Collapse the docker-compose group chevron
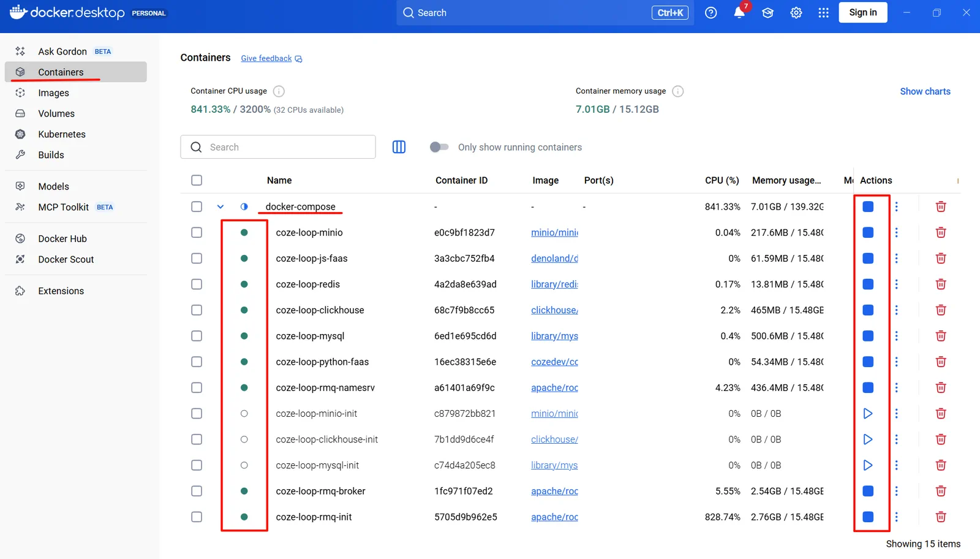Screen dimensions: 980x559 221,207
